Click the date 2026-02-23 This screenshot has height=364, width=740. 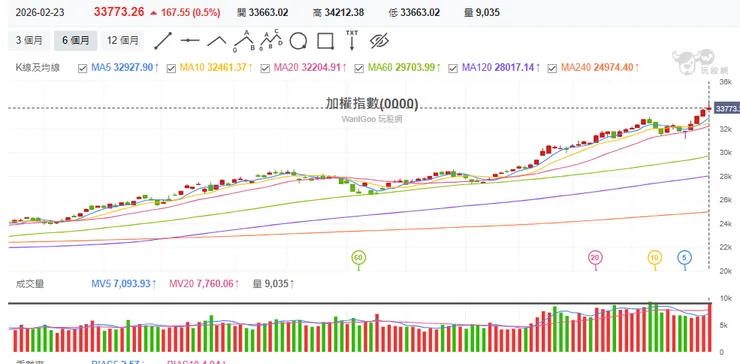pos(39,13)
